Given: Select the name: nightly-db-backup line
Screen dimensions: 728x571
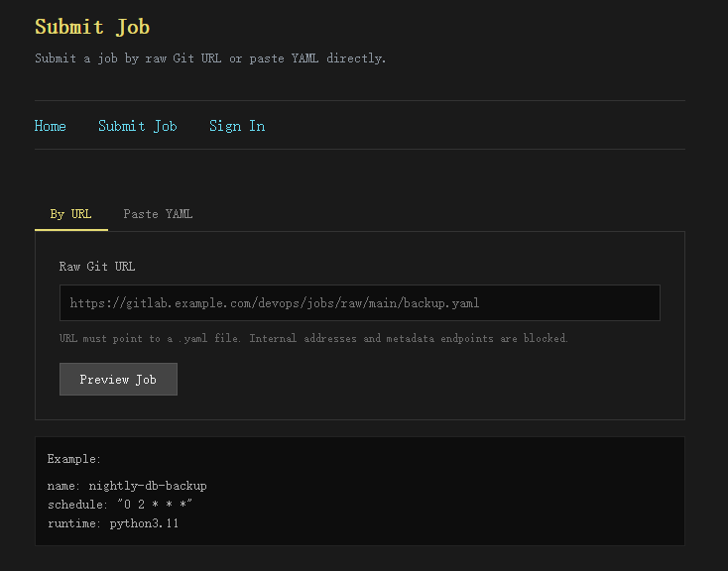Looking at the screenshot, I should [127, 486].
